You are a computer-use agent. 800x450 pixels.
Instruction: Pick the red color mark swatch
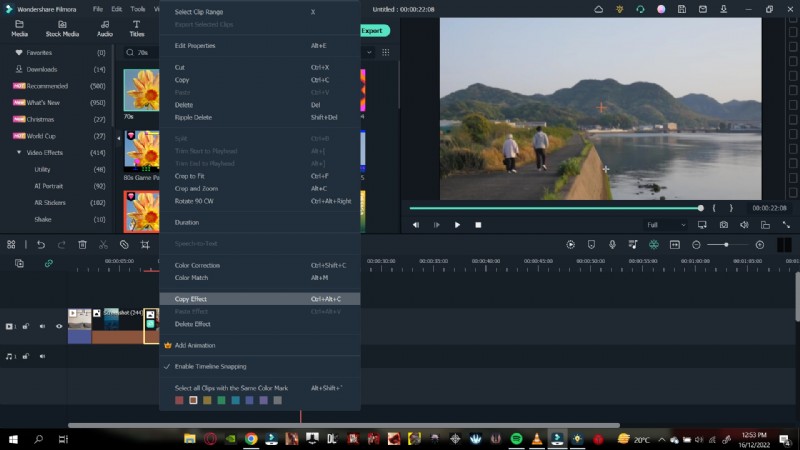coord(179,400)
